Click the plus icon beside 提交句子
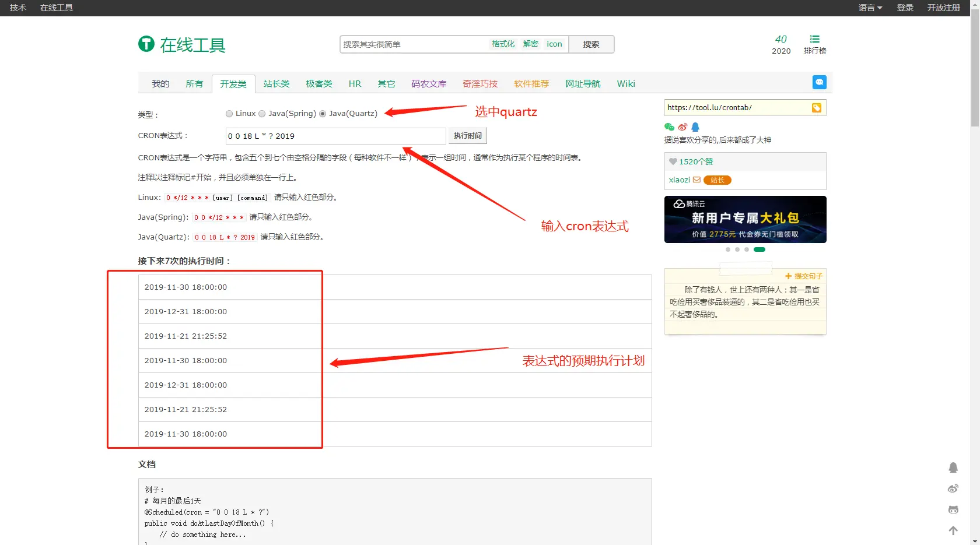The width and height of the screenshot is (980, 545). point(788,276)
